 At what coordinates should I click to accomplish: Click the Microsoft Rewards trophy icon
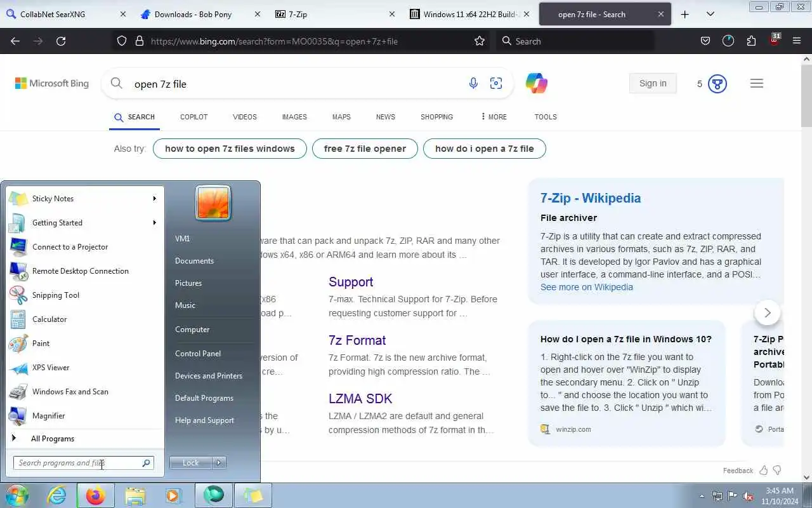click(717, 83)
